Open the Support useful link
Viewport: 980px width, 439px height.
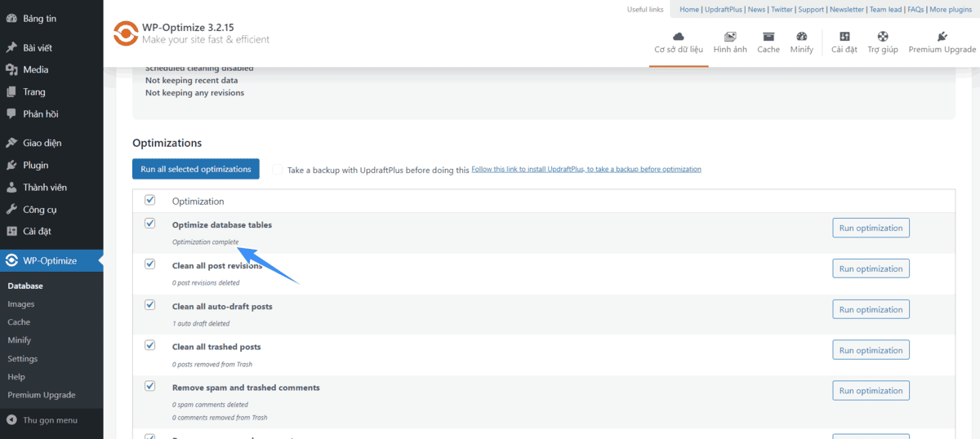click(811, 10)
